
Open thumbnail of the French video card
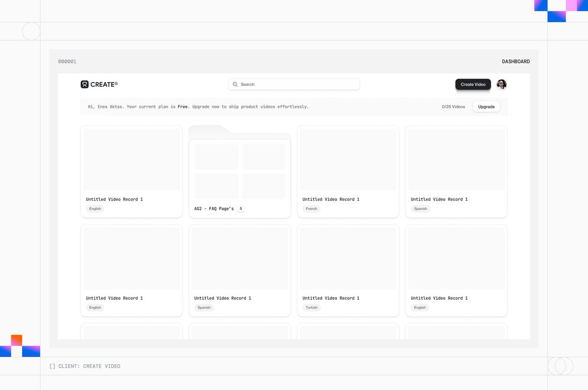(348, 160)
